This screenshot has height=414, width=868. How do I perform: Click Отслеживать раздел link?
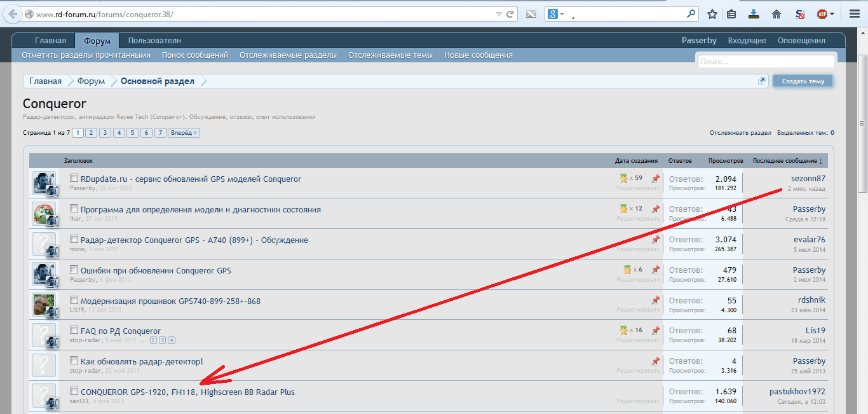(x=740, y=133)
